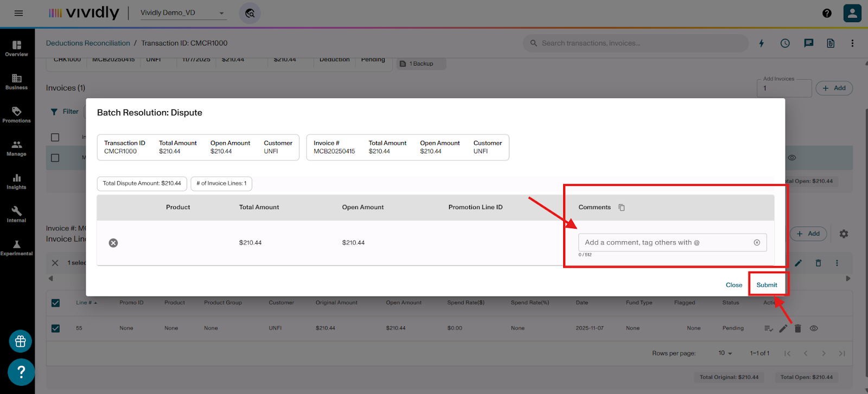The height and width of the screenshot is (394, 868).
Task: Remove the invoice line with the X icon
Action: [x=113, y=243]
